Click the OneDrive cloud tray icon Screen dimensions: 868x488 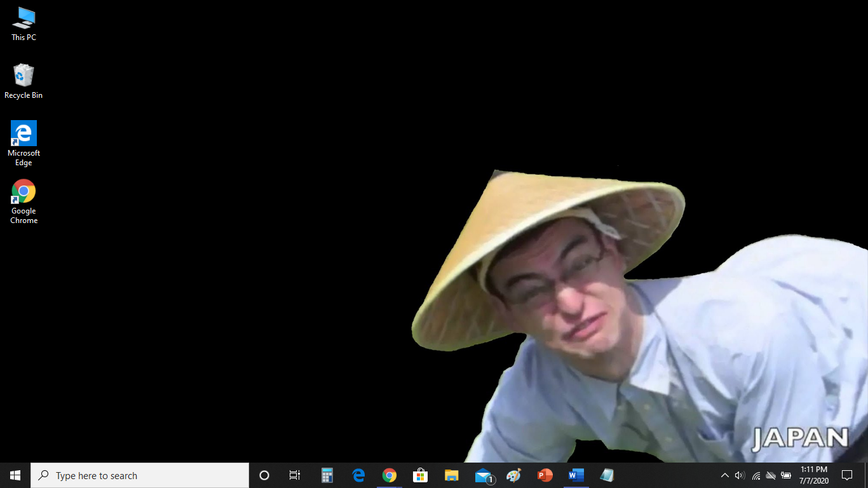[x=771, y=475]
